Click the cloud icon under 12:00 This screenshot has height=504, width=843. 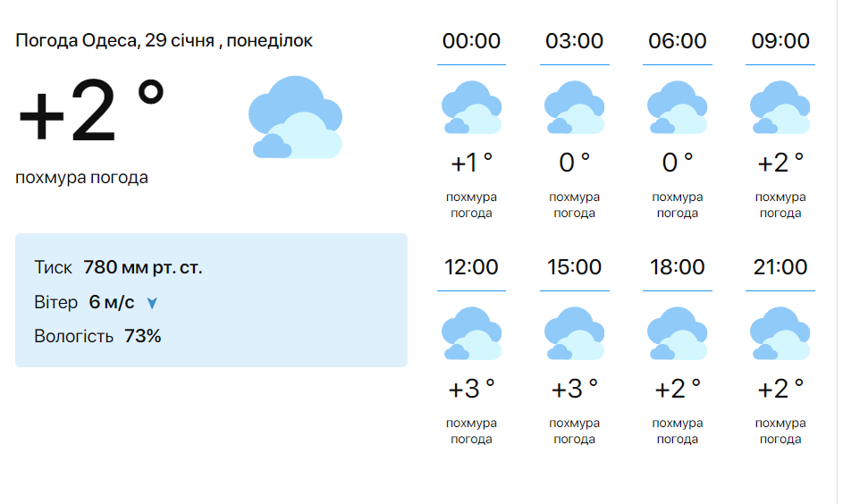(x=471, y=333)
